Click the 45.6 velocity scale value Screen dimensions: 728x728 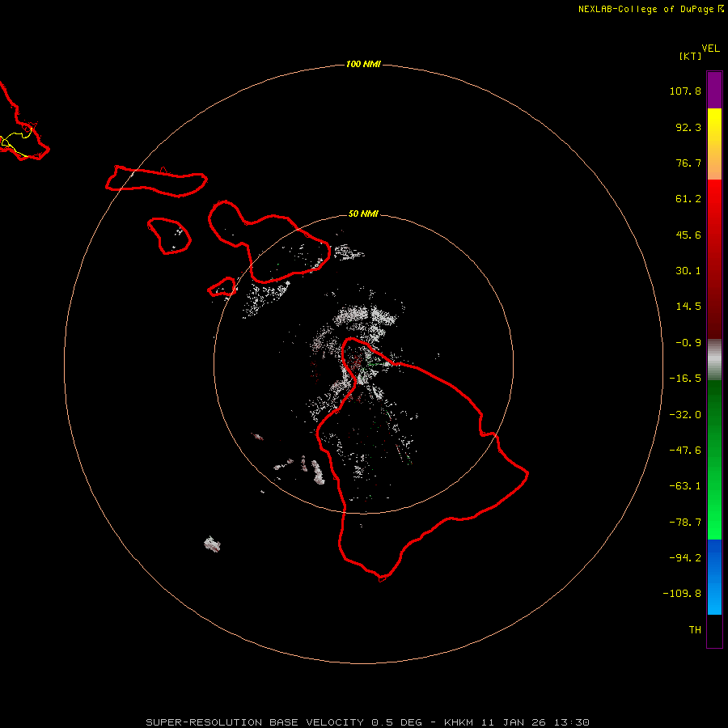688,235
